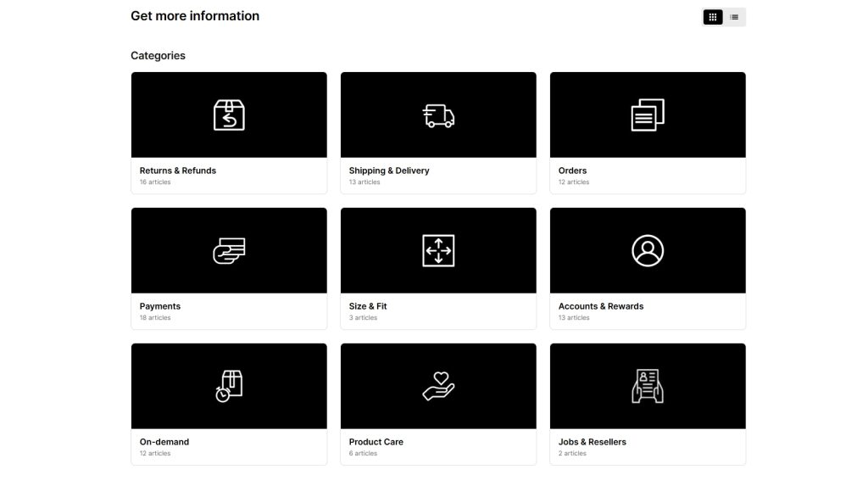Screen dimensions: 868x486
Task: Click the Accounts & Rewards profile icon
Action: pyautogui.click(x=648, y=251)
